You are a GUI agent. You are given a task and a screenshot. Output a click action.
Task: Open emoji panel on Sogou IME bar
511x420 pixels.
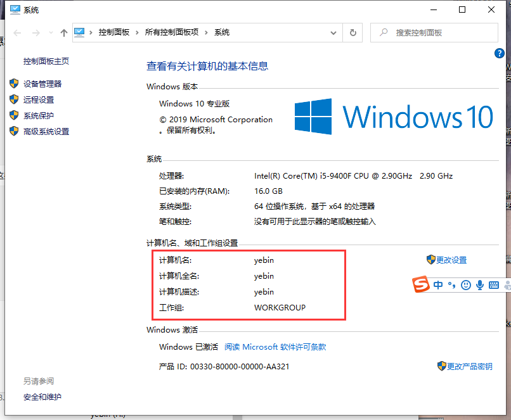coord(466,285)
